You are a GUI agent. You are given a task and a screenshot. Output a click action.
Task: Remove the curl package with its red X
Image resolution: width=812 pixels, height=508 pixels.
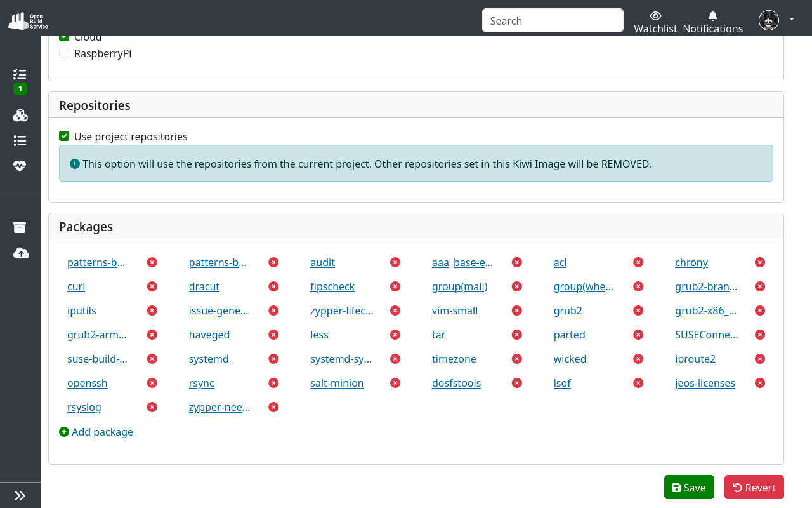click(x=152, y=286)
